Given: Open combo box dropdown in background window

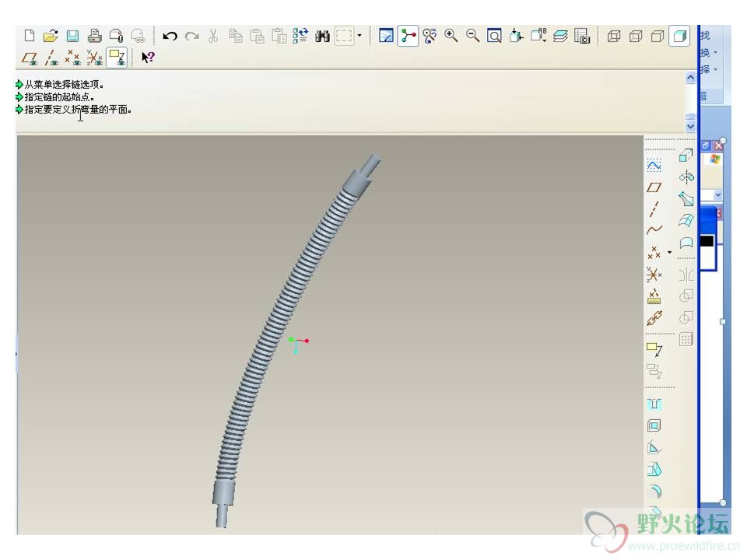Looking at the screenshot, I should click(x=717, y=194).
